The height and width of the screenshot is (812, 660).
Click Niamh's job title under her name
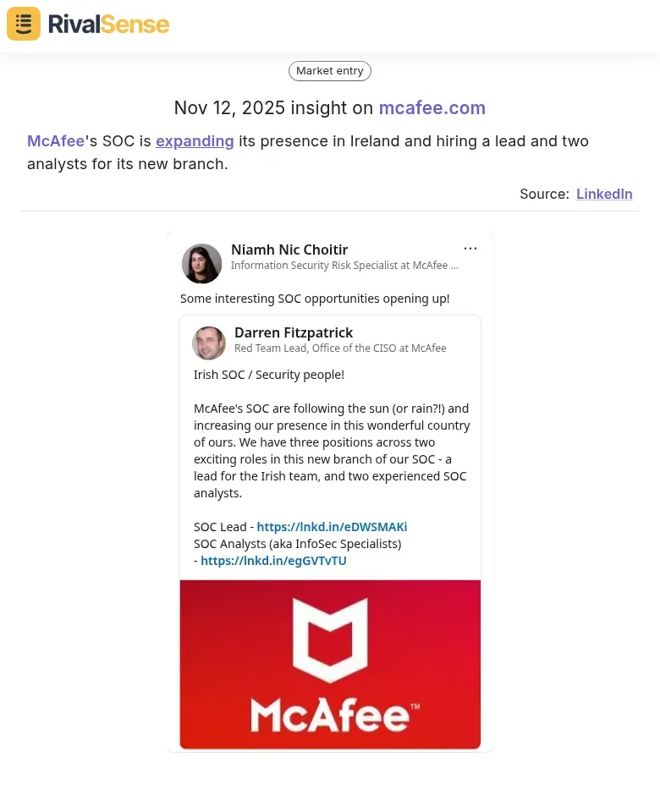pos(344,265)
